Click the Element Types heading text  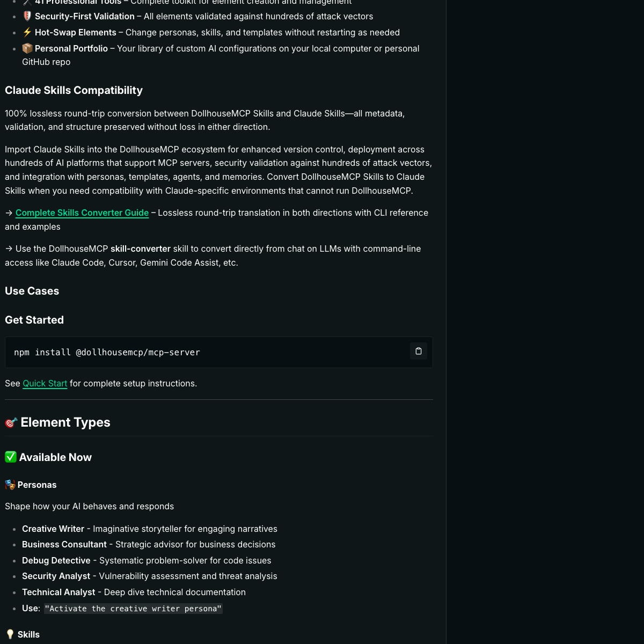[65, 422]
